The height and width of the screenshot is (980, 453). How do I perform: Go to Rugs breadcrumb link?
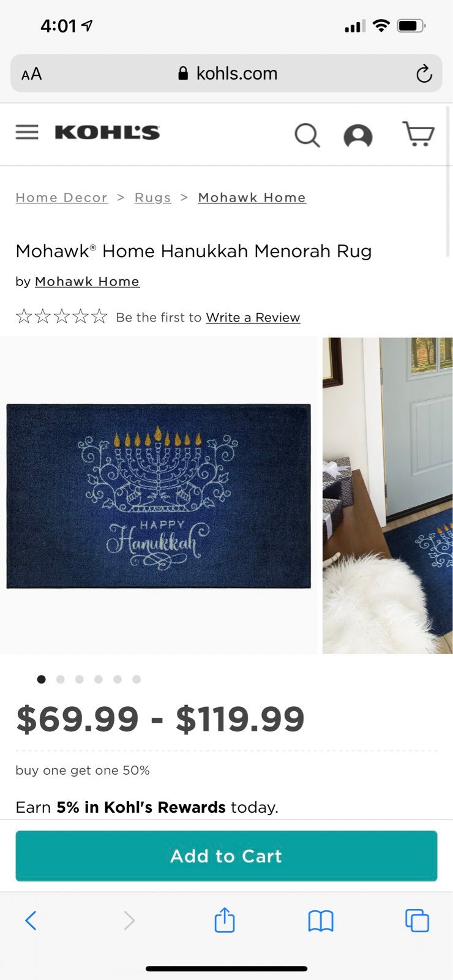pos(153,198)
